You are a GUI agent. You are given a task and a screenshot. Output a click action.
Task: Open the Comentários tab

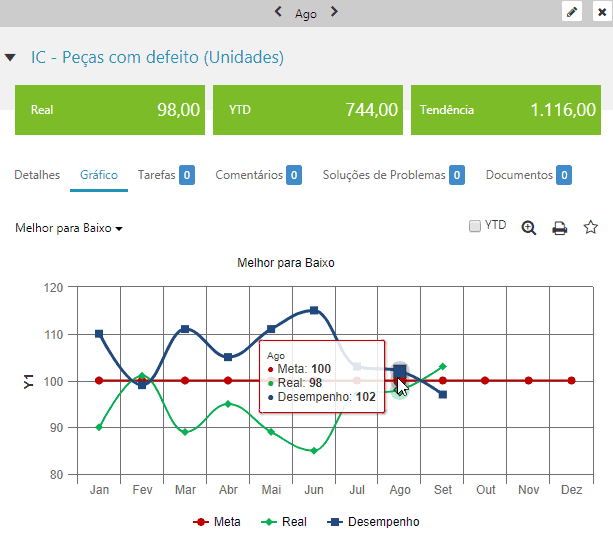(x=249, y=175)
